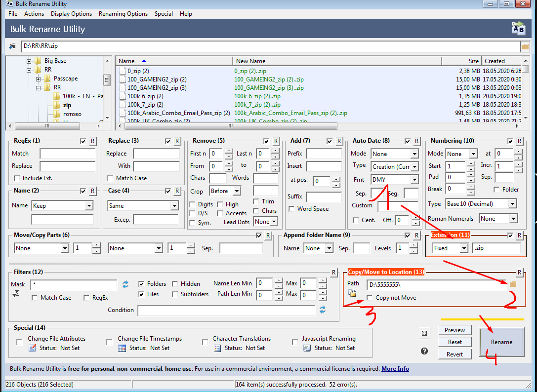Follow the More Info link
The height and width of the screenshot is (392, 537).
(x=395, y=369)
